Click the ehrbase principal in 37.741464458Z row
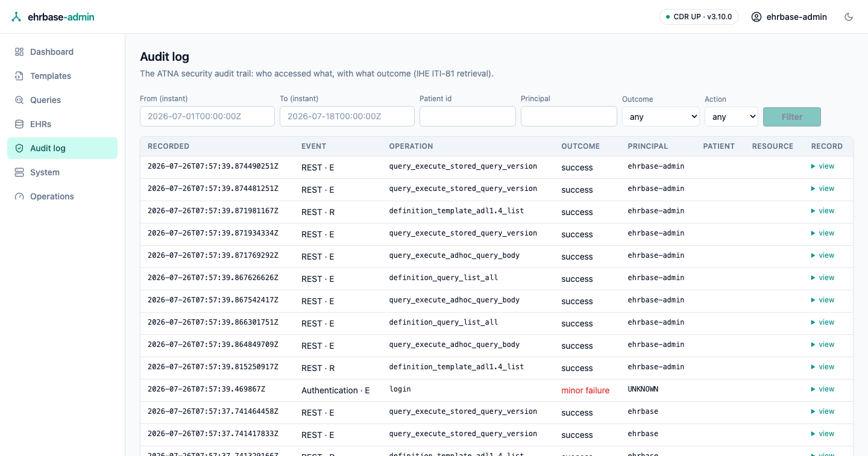The height and width of the screenshot is (456, 868). point(643,411)
